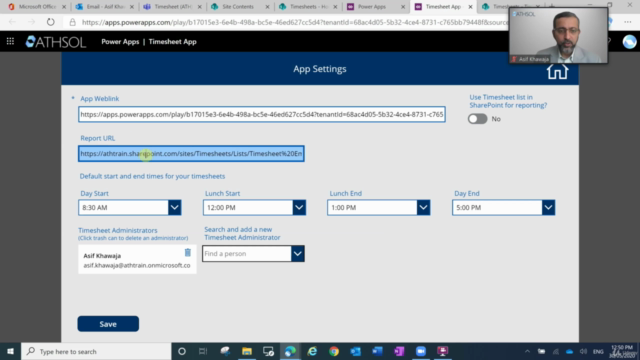640x360 pixels.
Task: Click the ATHSOL logo in header
Action: tap(56, 42)
